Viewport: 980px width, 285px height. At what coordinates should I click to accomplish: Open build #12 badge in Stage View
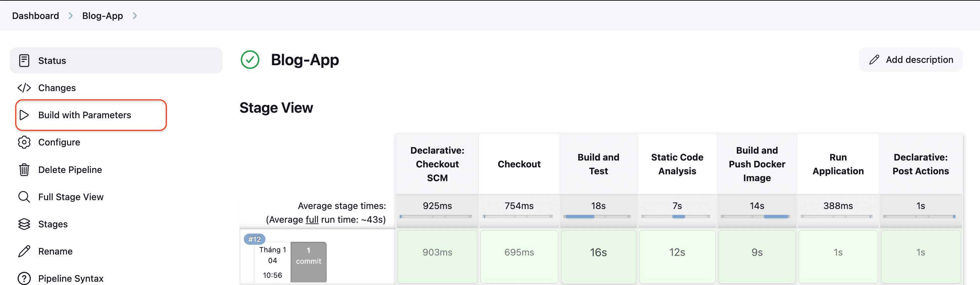255,239
